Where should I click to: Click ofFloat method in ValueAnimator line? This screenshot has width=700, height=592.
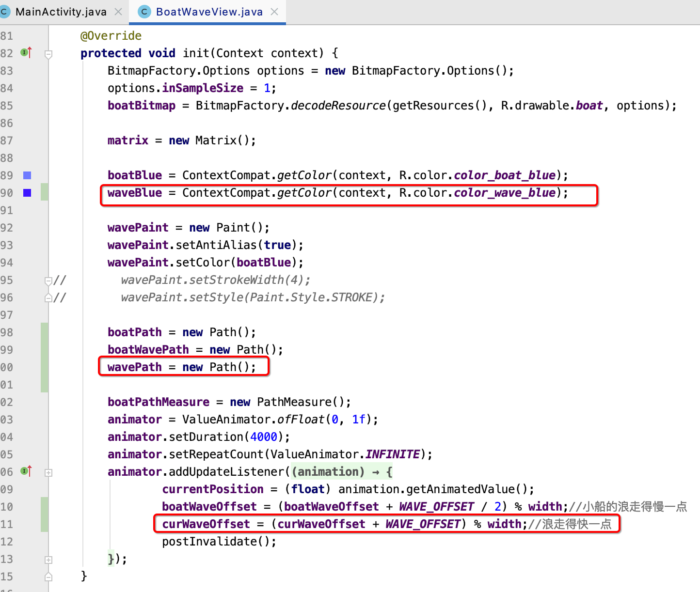tap(301, 420)
